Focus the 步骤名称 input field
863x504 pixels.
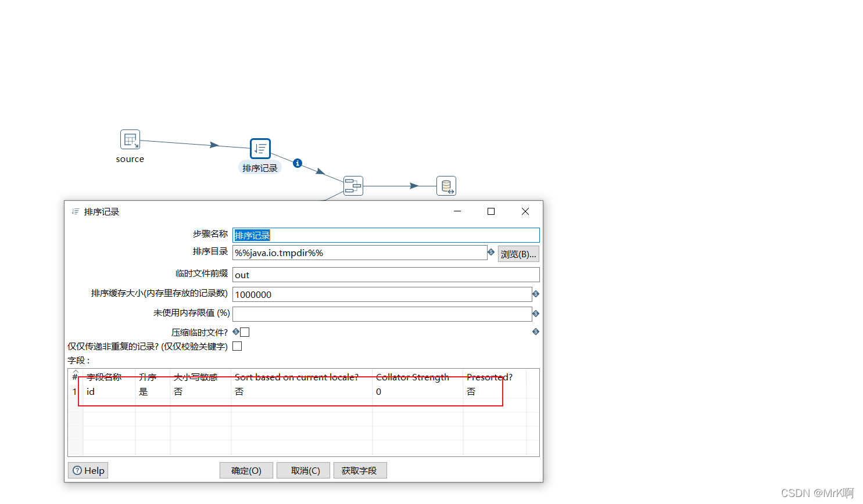click(386, 235)
